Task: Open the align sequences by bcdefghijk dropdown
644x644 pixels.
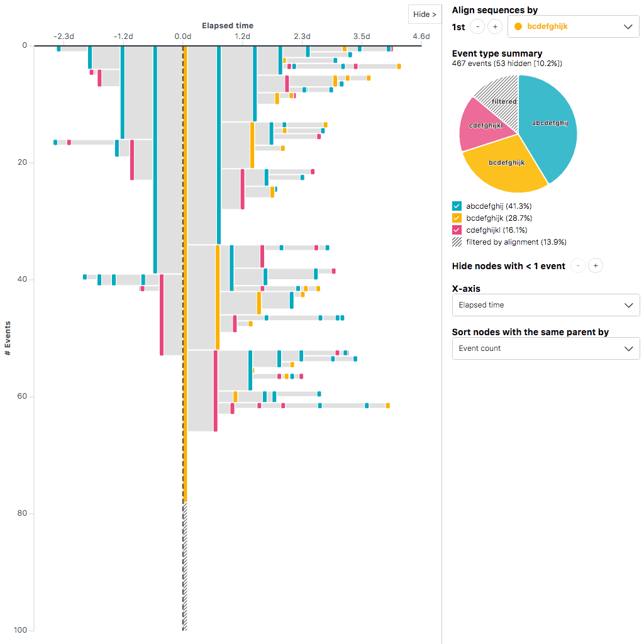Action: (573, 26)
